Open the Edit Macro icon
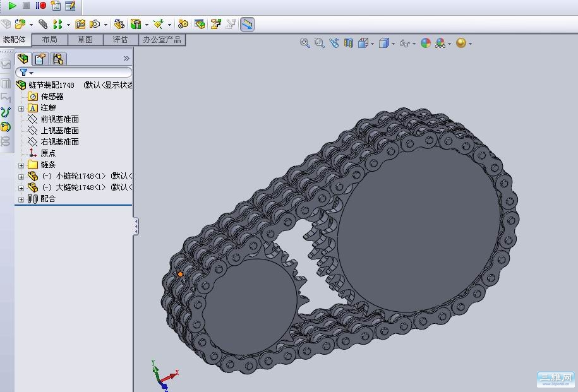The height and width of the screenshot is (392, 578). click(x=70, y=6)
